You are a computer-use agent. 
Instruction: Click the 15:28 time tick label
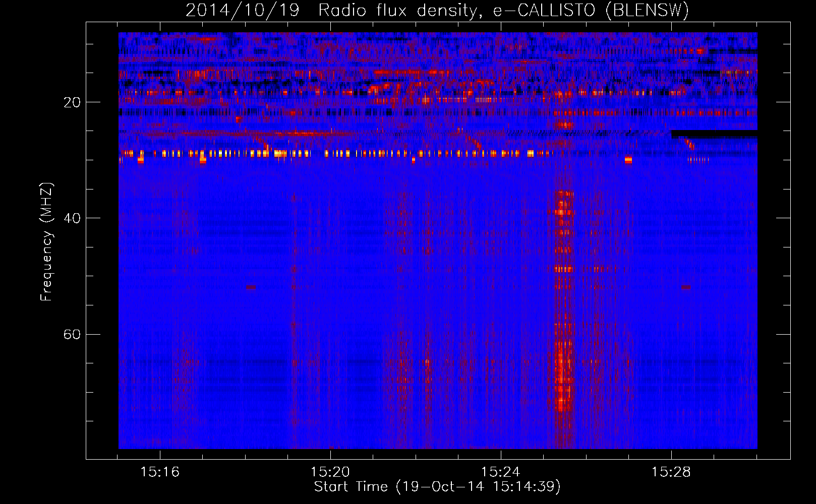671,472
